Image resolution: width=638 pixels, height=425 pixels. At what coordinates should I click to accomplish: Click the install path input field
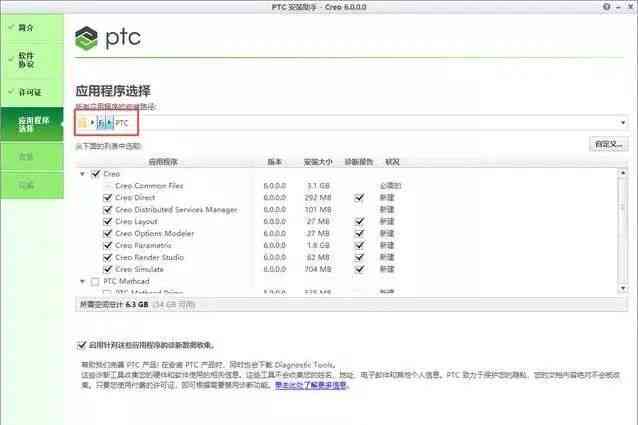pyautogui.click(x=351, y=123)
